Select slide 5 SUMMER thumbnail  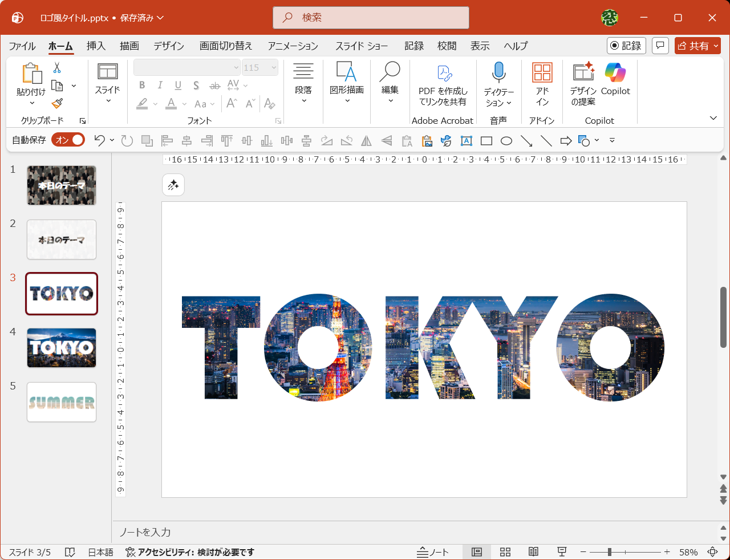tap(61, 402)
